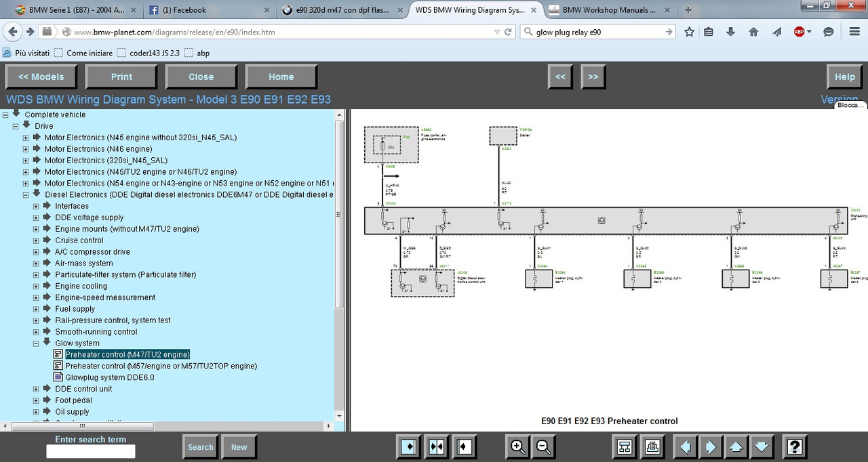Viewport: 868px width, 462px height.
Task: Select the WDS BMW Wiring Diagram tab
Action: 476,10
